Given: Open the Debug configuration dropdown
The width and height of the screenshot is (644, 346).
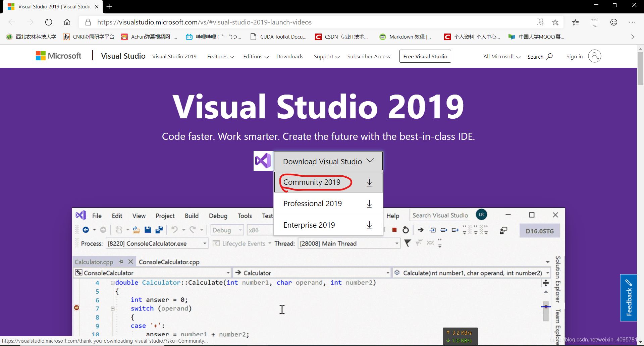Looking at the screenshot, I should point(240,230).
